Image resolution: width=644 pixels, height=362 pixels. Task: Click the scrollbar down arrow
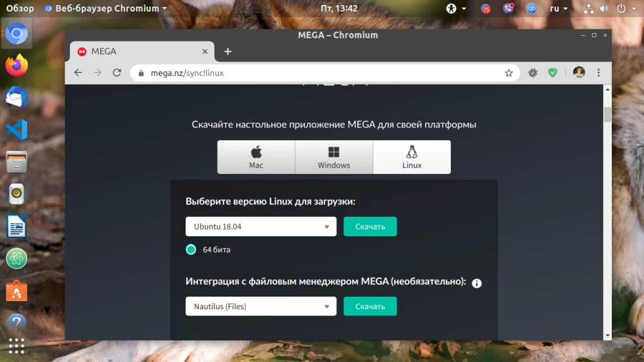click(608, 336)
